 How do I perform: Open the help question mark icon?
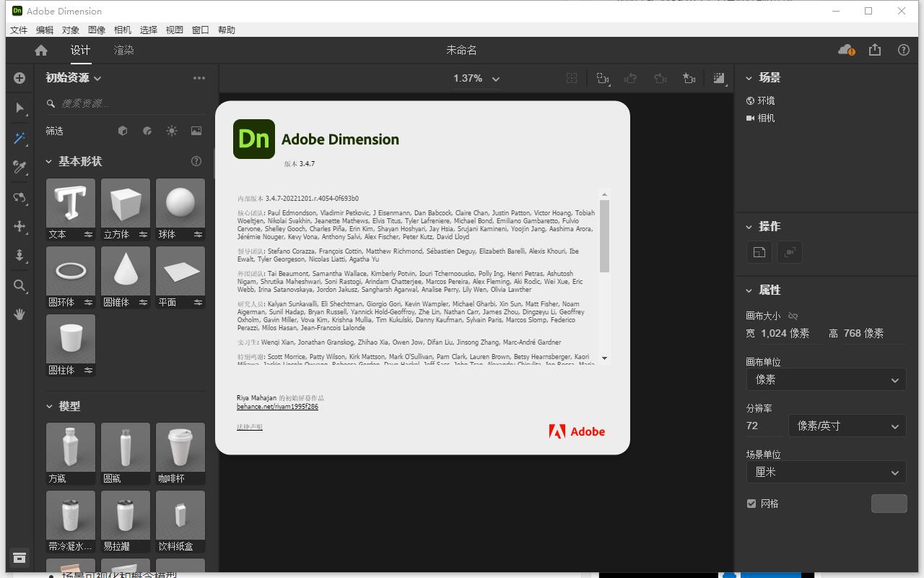(904, 50)
